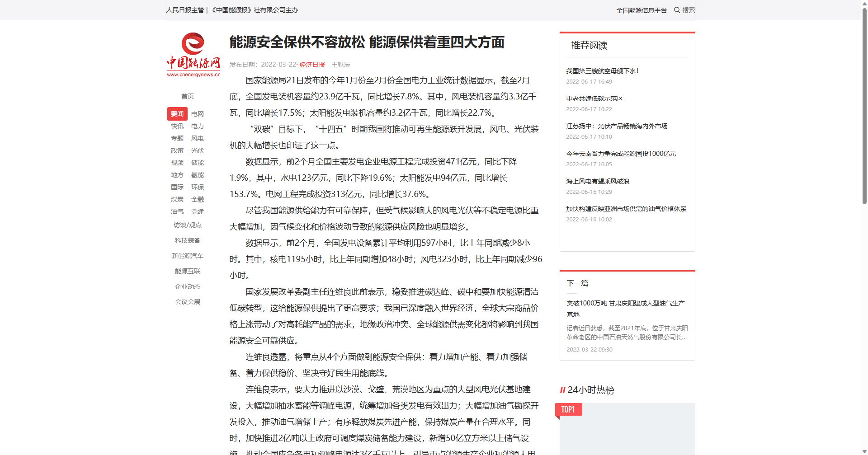Go to 首页 in the sidebar
Image resolution: width=868 pixels, height=455 pixels.
pos(188,96)
